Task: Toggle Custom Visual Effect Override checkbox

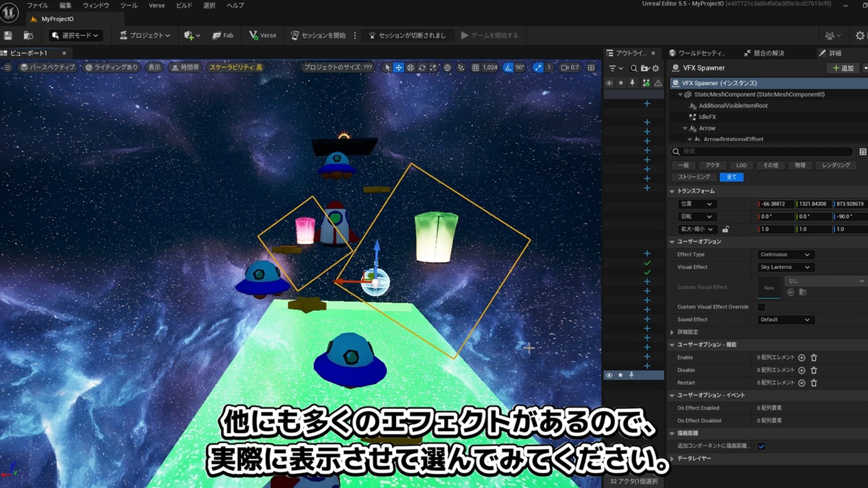Action: pyautogui.click(x=761, y=307)
